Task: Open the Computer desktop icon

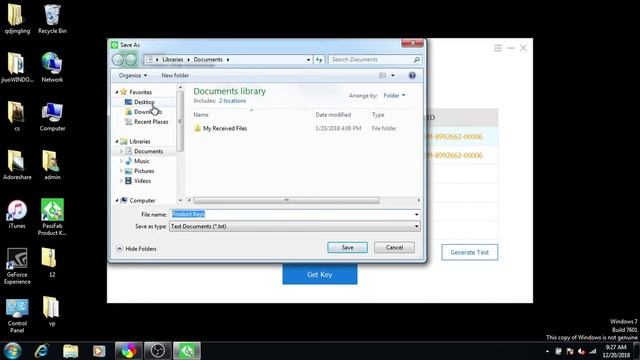Action: coord(52,116)
